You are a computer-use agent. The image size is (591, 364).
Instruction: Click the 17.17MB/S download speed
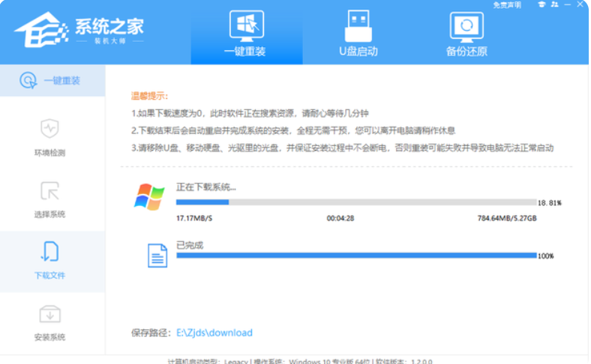click(194, 218)
